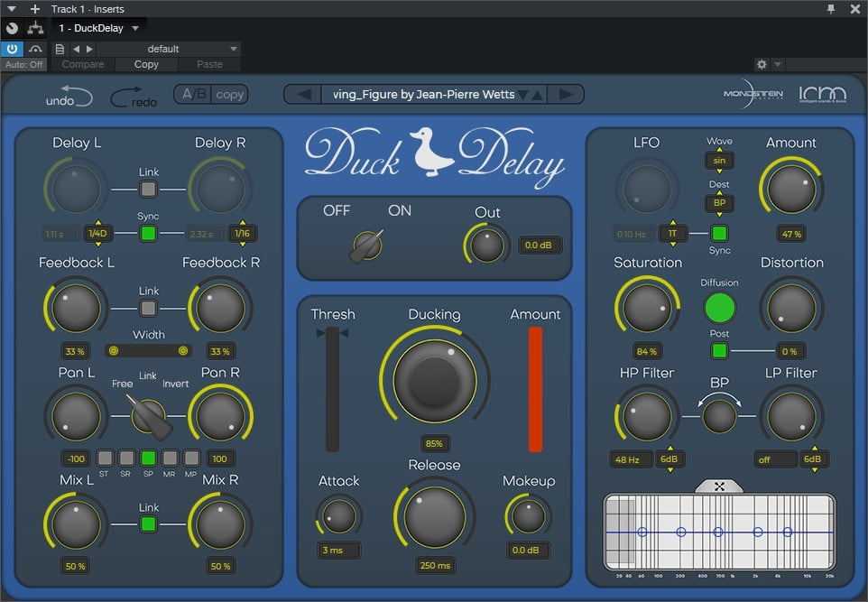
Task: Change the 1/16 delay R sync value
Action: (243, 233)
